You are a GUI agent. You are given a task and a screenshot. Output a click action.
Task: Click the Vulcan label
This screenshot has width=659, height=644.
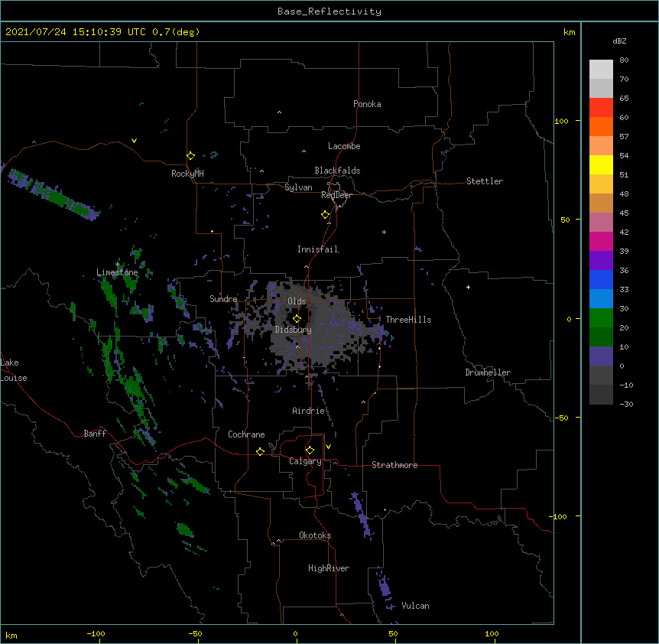point(415,606)
